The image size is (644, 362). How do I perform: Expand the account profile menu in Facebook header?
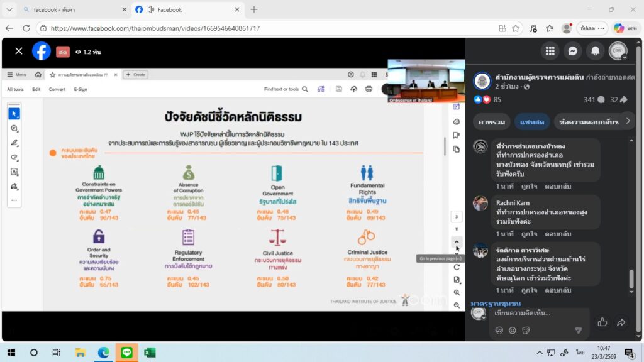click(618, 51)
